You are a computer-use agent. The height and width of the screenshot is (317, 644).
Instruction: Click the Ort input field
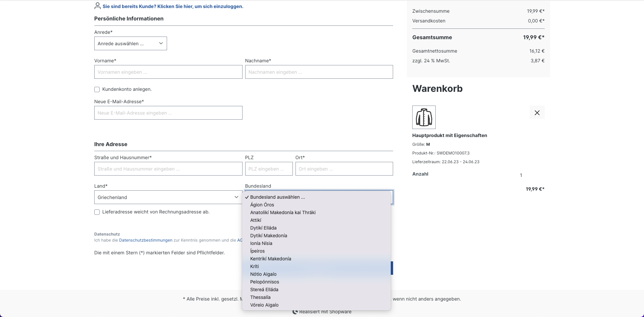[x=344, y=169]
